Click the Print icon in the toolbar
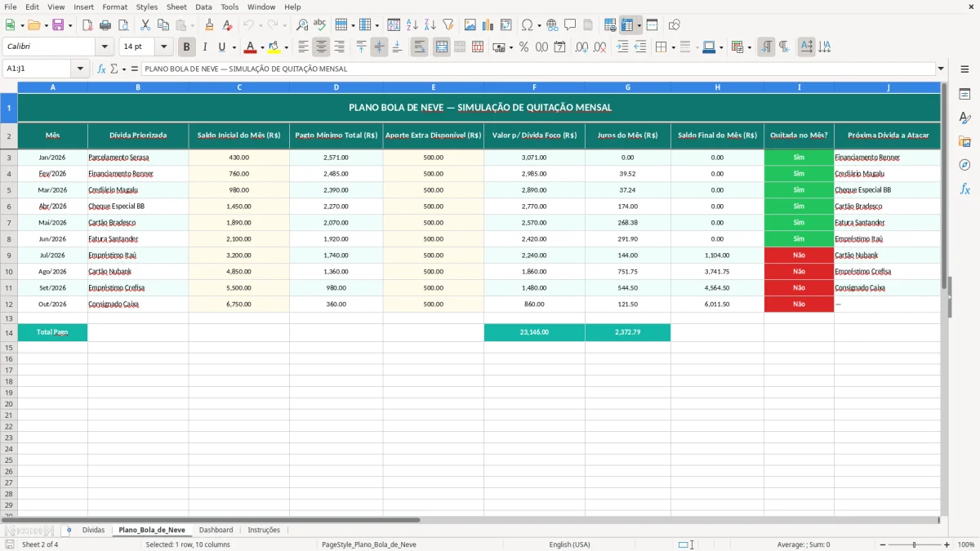 point(106,25)
